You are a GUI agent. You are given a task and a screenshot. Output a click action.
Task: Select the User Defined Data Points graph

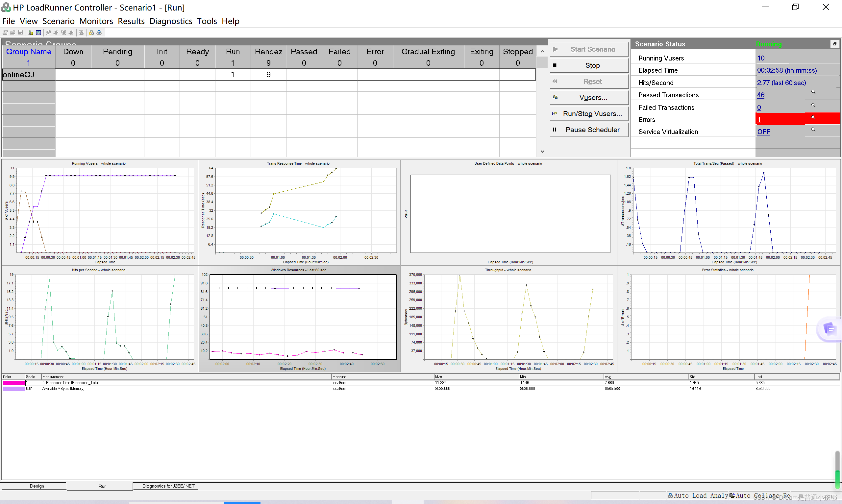point(508,212)
